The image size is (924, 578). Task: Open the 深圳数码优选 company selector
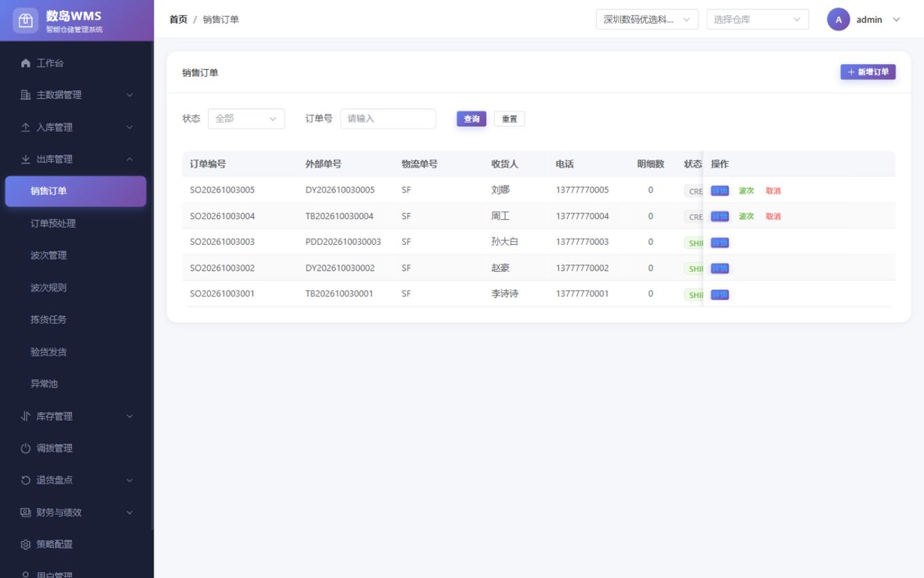point(647,20)
